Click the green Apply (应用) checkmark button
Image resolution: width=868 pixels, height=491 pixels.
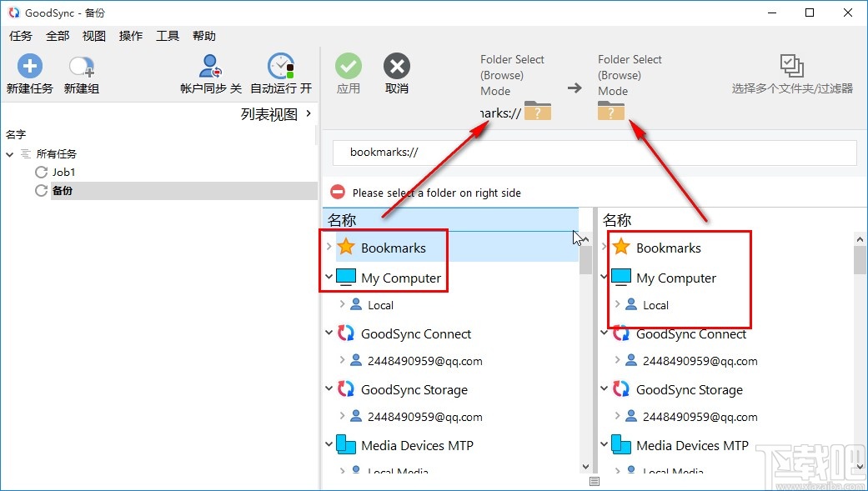[x=349, y=67]
